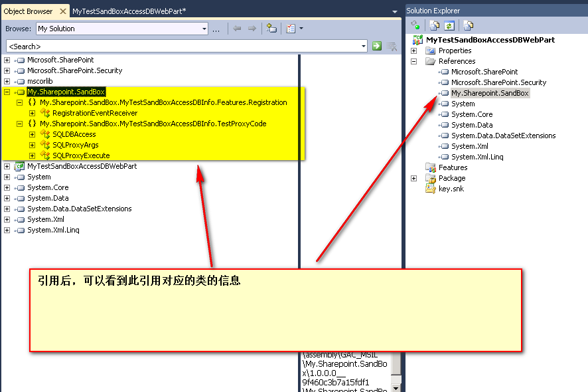Select Microsoft.SharePoint.Security reference in Solution Explorer
This screenshot has width=588, height=392.
[x=499, y=82]
